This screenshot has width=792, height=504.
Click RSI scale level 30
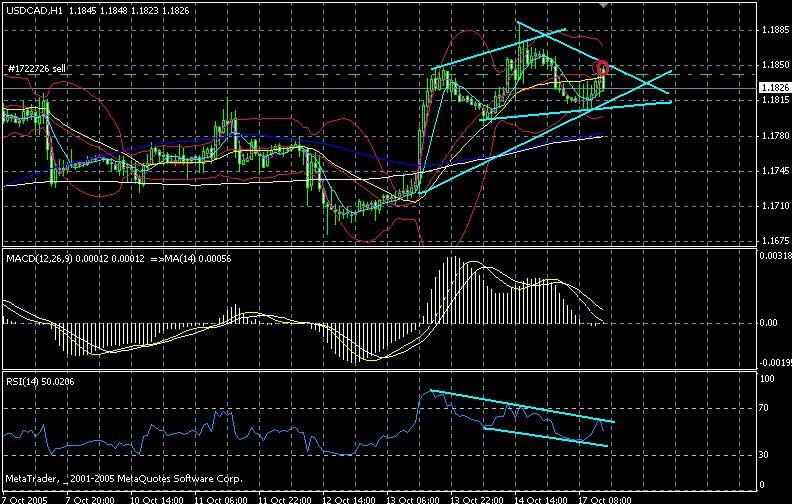765,455
